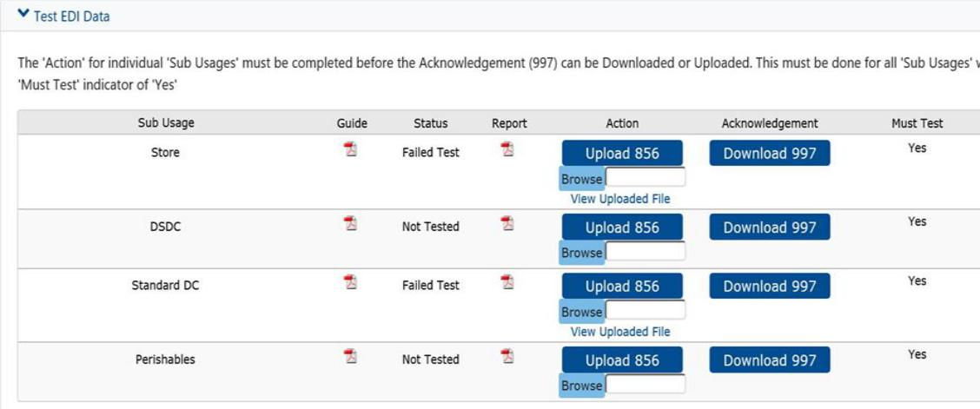Open View Uploaded File for Standard DC

tap(620, 332)
